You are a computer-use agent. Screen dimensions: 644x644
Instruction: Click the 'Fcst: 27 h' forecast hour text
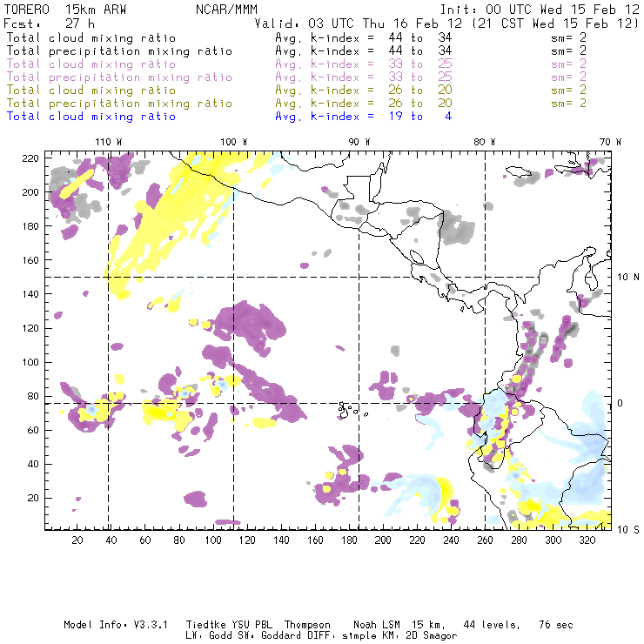tap(49, 23)
